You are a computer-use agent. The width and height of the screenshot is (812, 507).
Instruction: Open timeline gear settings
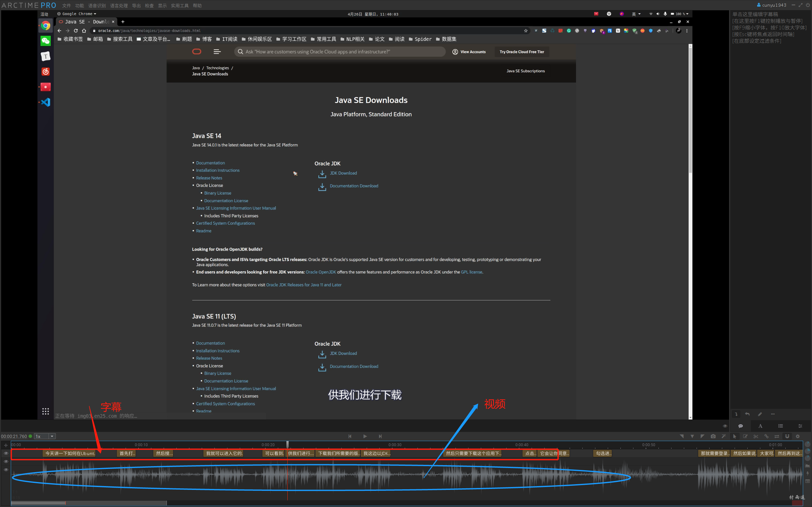[x=798, y=436]
